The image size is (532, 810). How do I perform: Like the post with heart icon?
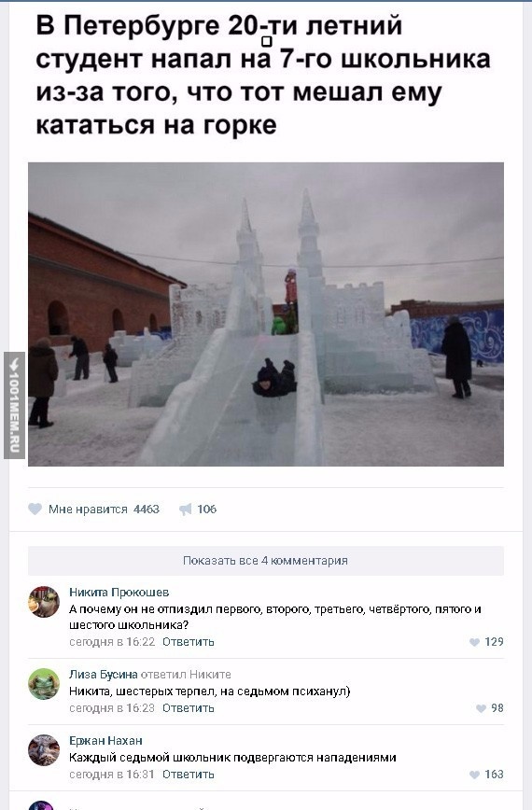[x=35, y=510]
